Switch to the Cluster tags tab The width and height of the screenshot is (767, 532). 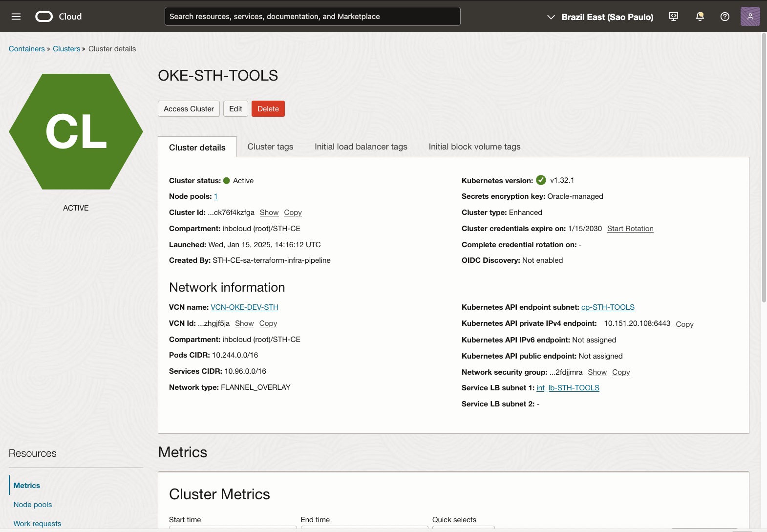click(270, 147)
